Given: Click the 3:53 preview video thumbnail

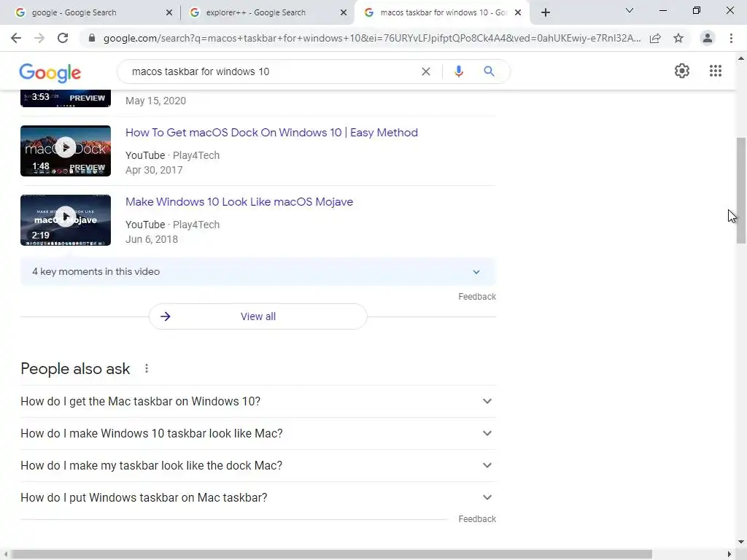Looking at the screenshot, I should pos(66,98).
